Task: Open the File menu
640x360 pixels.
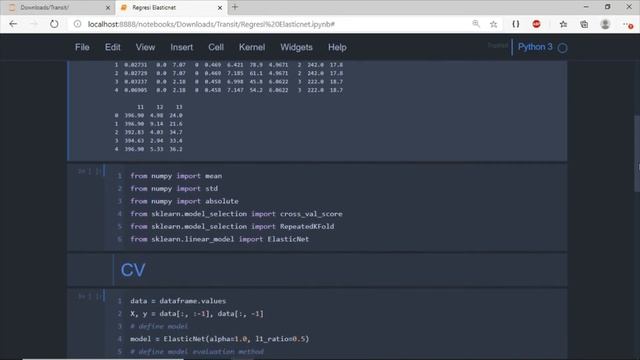Action: 82,47
